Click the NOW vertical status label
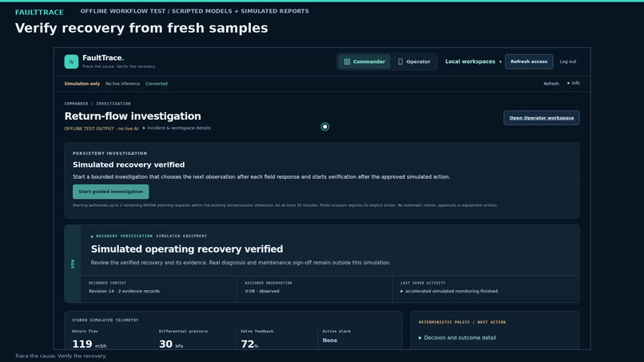This screenshot has width=644, height=362. [x=73, y=264]
